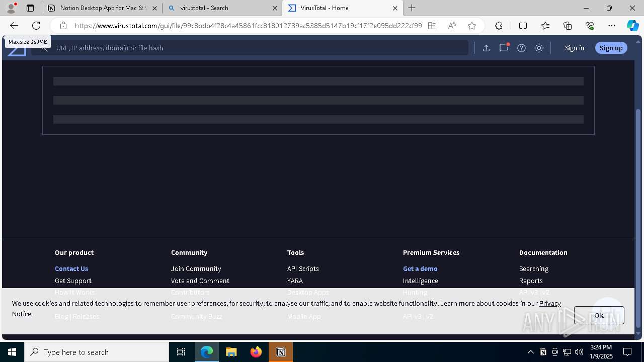Open the API Scripts link
The image size is (644, 362).
(x=303, y=268)
